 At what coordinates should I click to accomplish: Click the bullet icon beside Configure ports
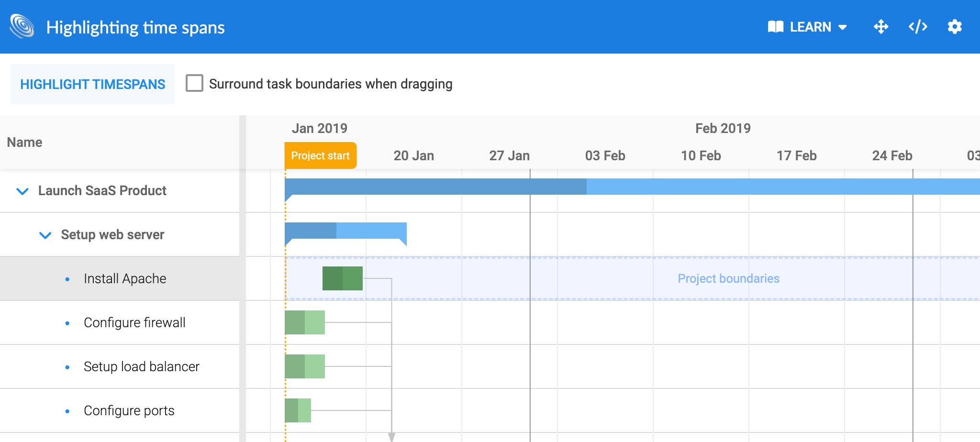tap(67, 410)
